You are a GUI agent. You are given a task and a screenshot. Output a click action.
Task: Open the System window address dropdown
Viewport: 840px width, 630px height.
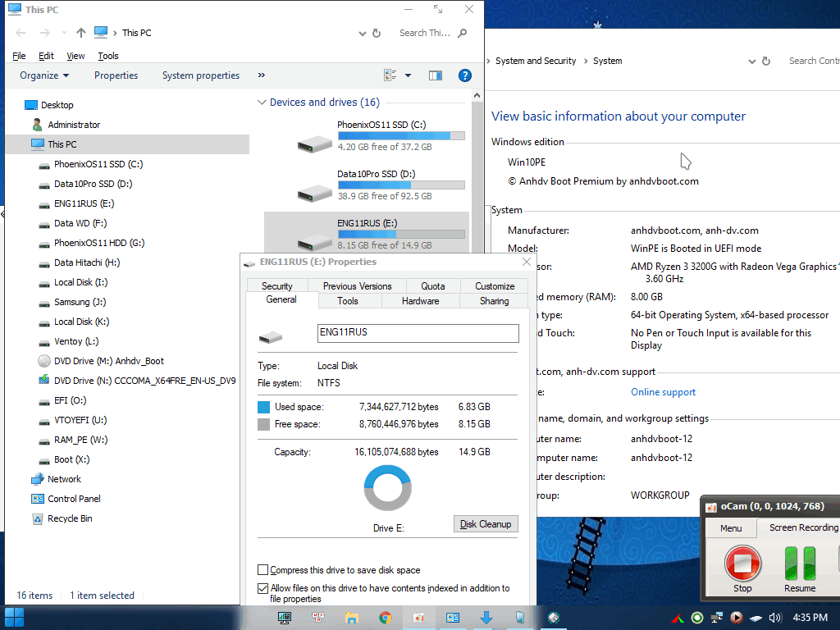(x=751, y=61)
